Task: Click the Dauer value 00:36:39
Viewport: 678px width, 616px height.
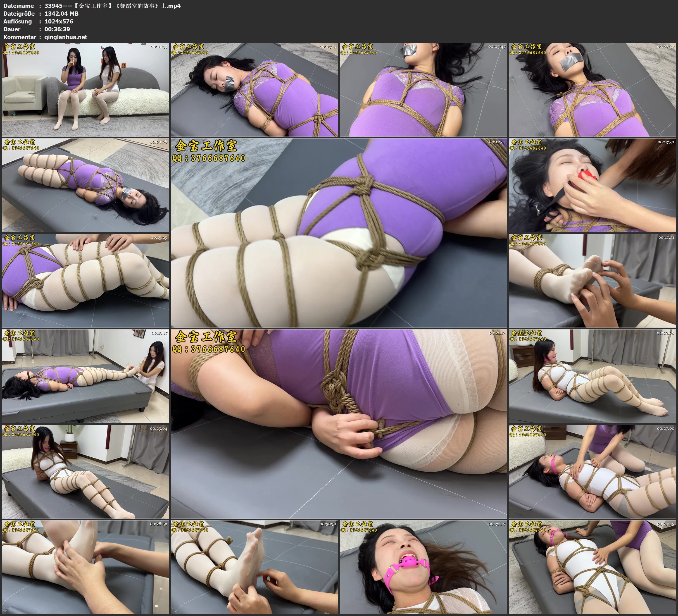Action: click(57, 29)
